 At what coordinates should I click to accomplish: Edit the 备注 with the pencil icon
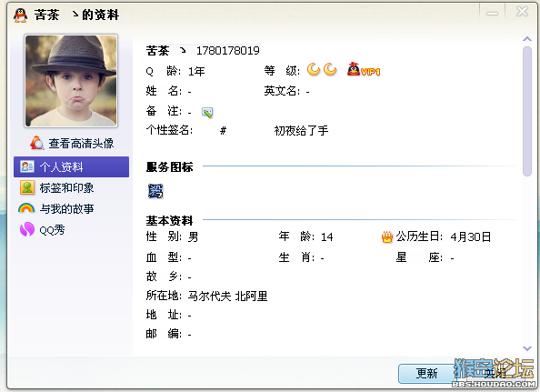click(207, 113)
